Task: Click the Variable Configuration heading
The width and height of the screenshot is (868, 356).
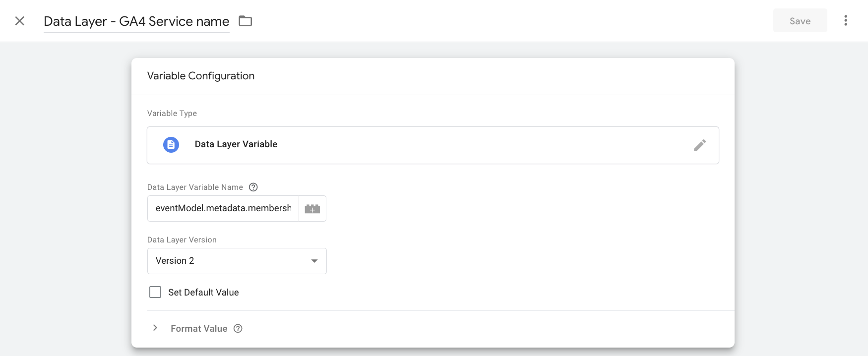Action: click(x=201, y=76)
